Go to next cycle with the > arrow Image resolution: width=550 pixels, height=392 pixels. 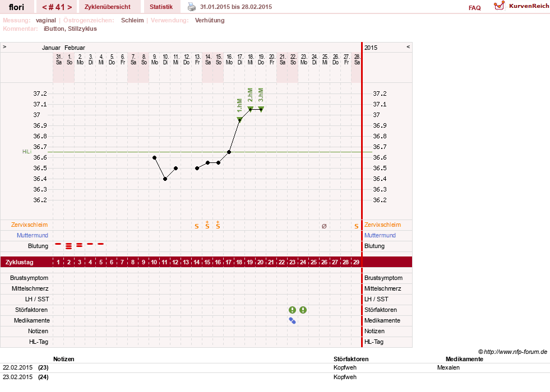[x=70, y=7]
